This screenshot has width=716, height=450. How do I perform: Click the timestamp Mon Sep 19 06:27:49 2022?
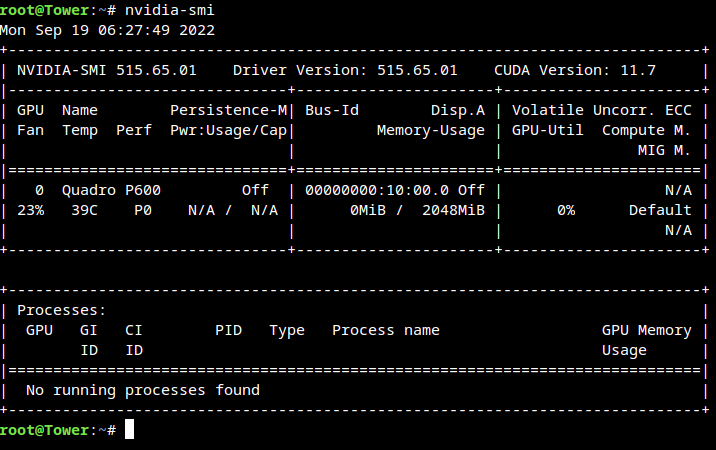pos(107,30)
